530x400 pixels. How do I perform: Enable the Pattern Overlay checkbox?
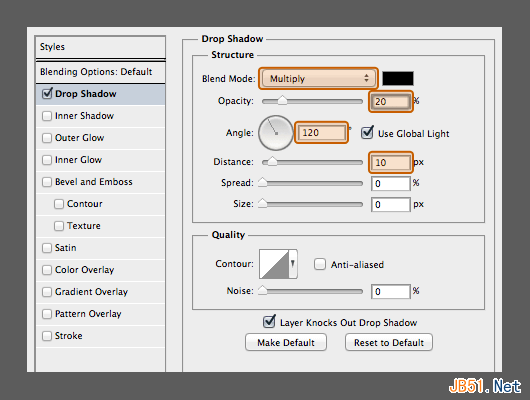point(47,314)
